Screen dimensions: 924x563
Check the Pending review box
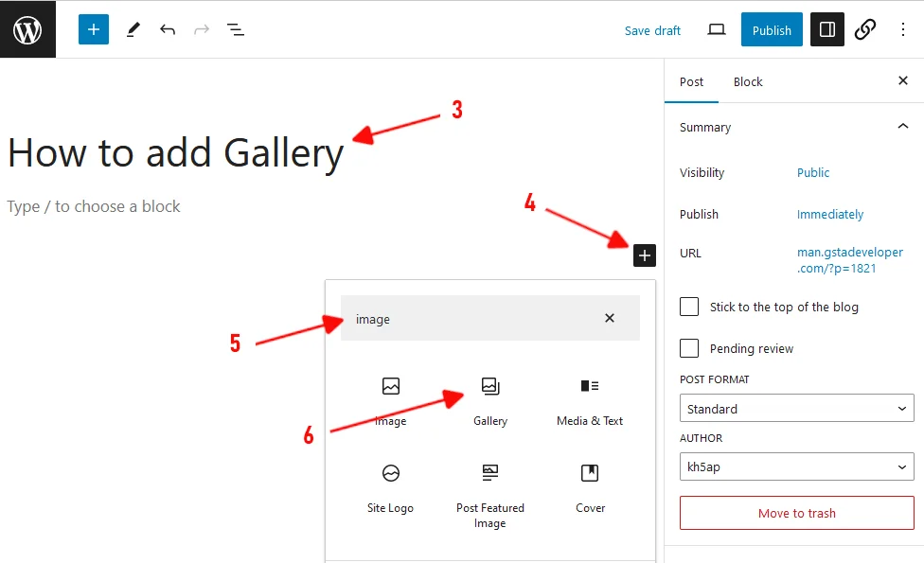689,348
